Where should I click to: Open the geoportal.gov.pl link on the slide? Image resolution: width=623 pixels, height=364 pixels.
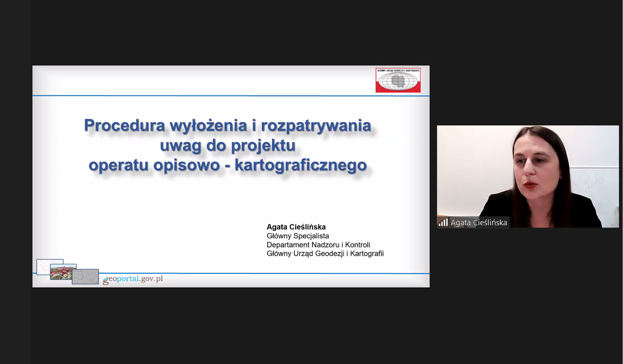pyautogui.click(x=133, y=279)
